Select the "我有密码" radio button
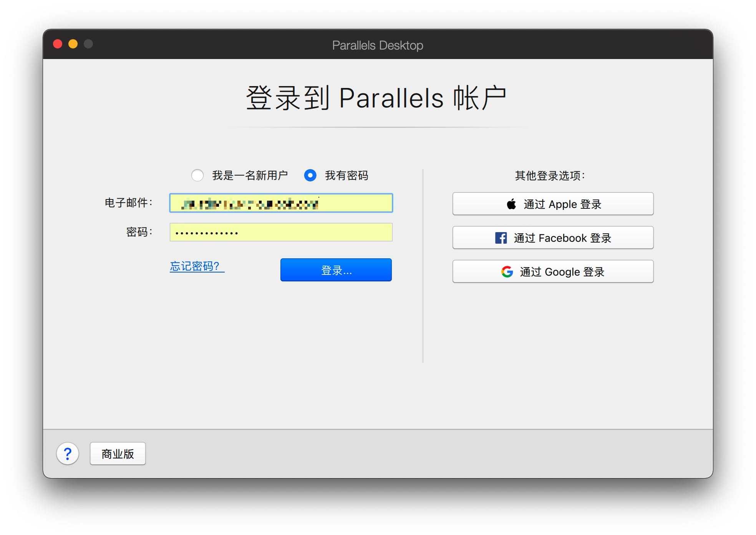The image size is (756, 535). tap(310, 175)
